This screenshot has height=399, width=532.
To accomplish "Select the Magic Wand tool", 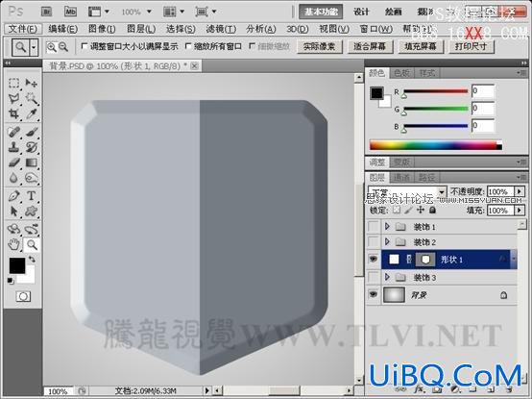I will click(32, 98).
